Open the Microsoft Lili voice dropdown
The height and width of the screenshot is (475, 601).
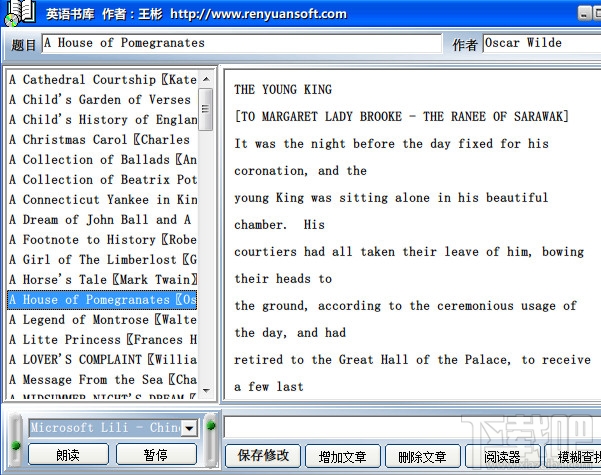click(189, 428)
